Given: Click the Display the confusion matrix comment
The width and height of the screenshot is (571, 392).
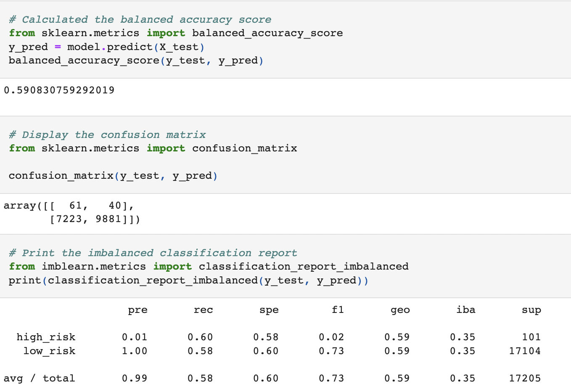Looking at the screenshot, I should [x=107, y=135].
